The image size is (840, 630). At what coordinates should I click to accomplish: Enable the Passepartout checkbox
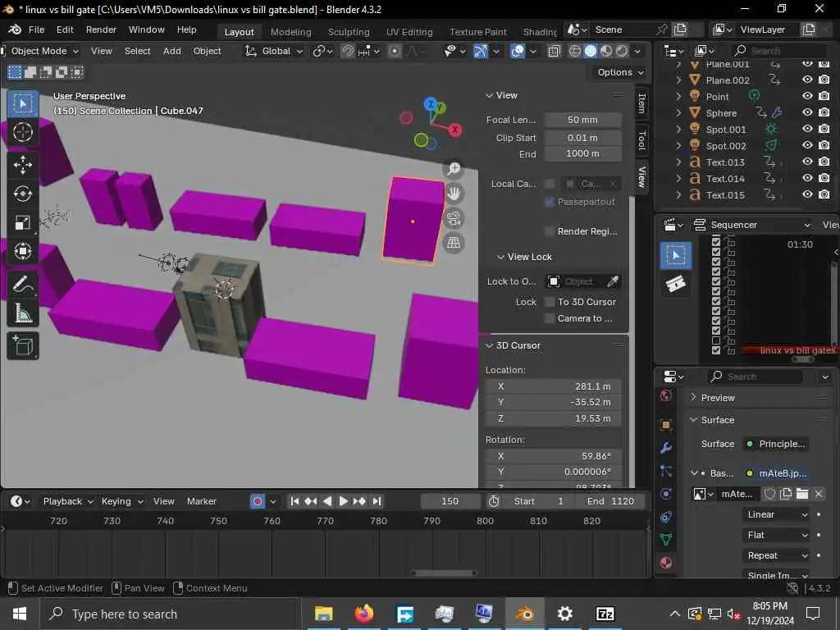549,202
